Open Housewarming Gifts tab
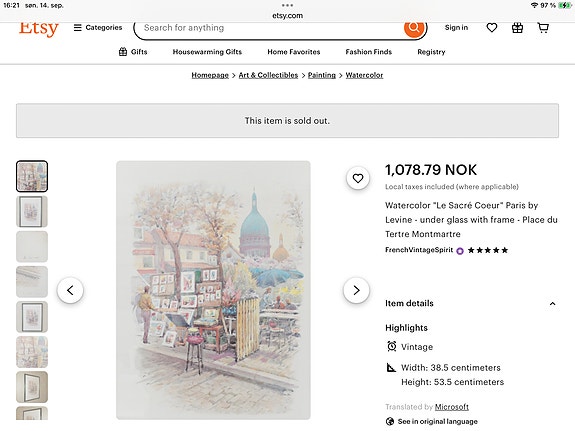The width and height of the screenshot is (575, 431). 207,52
